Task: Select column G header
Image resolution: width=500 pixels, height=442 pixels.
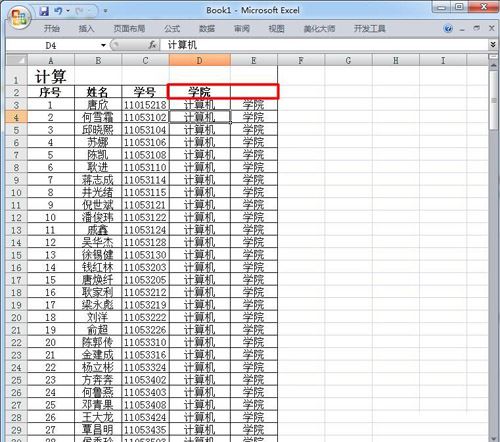Action: pyautogui.click(x=348, y=60)
